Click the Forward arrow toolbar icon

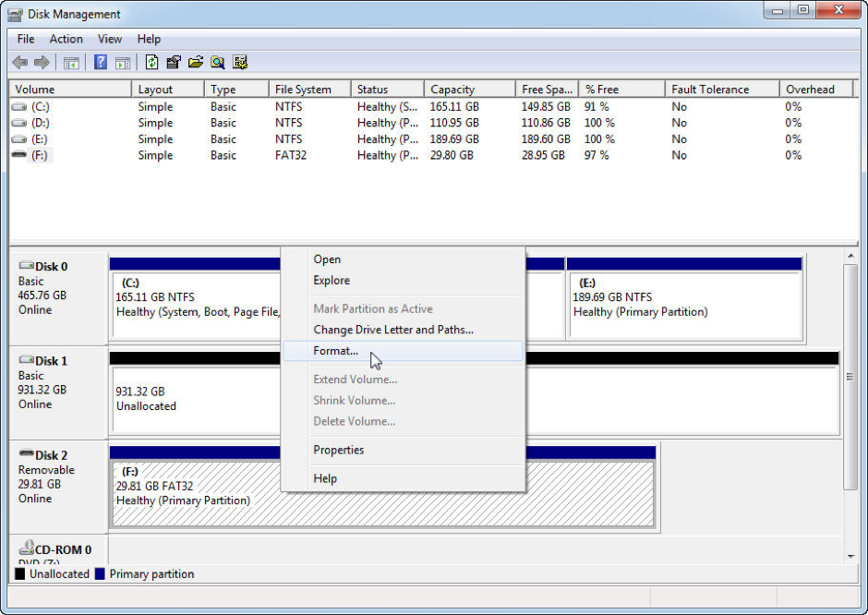[x=42, y=63]
